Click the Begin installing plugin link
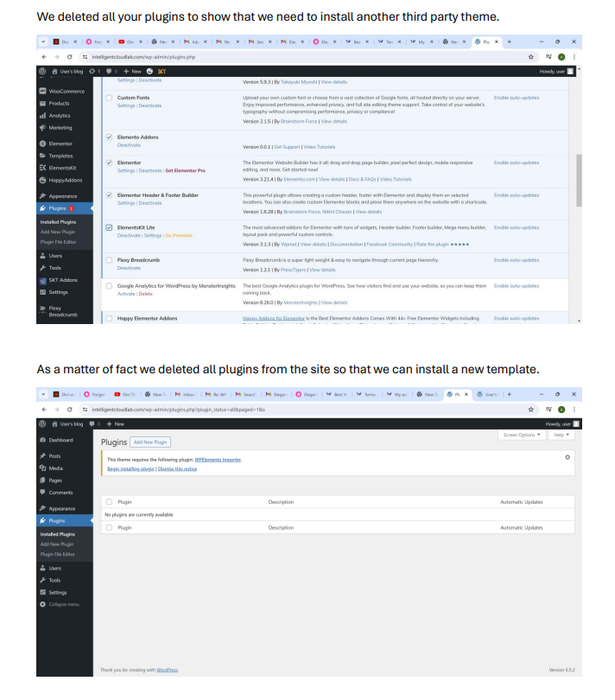 coord(130,468)
